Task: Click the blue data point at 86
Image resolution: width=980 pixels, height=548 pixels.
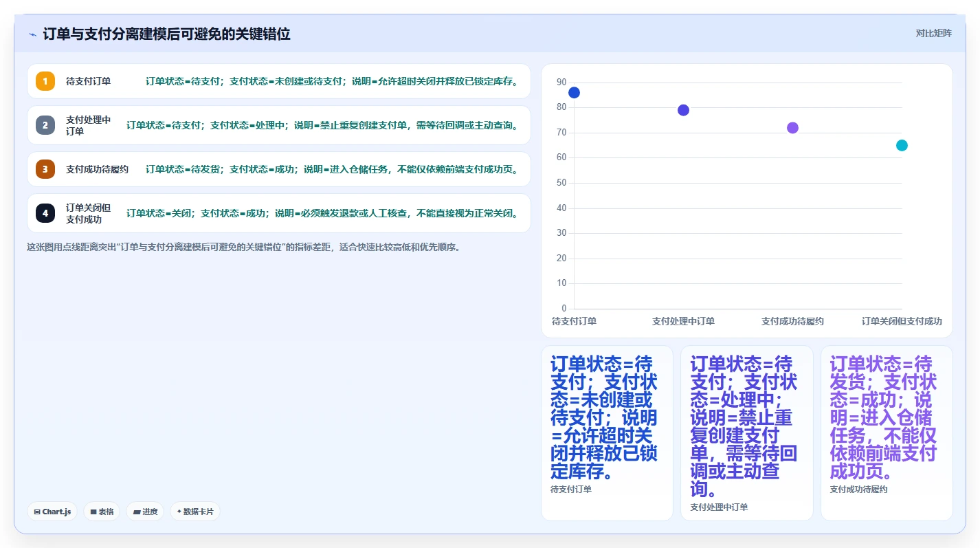Action: (574, 93)
